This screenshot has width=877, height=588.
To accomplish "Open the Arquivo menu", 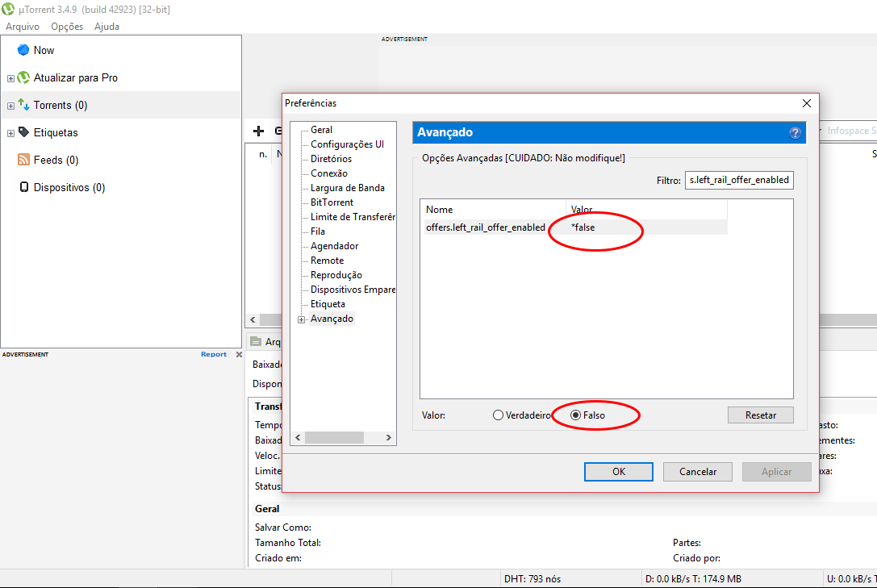I will 23,27.
